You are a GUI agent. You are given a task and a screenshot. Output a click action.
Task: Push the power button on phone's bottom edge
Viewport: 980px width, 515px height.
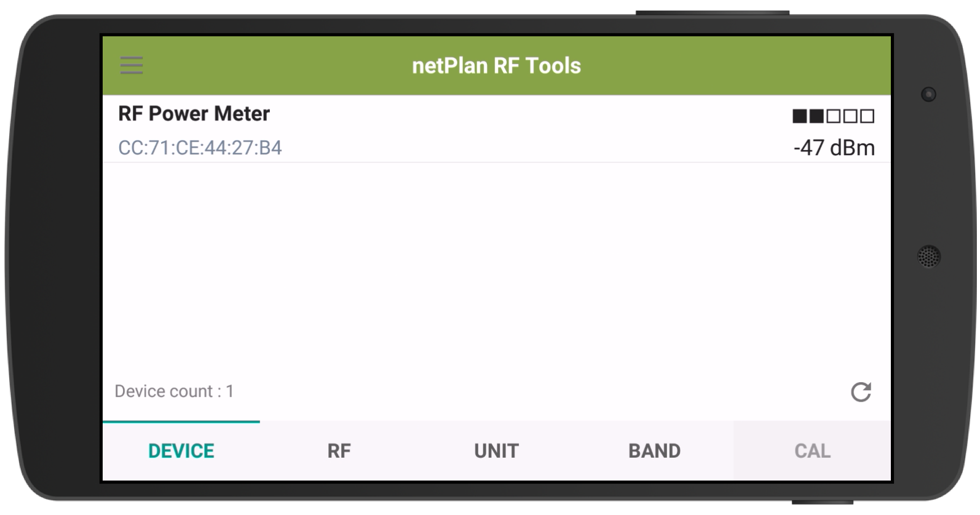(x=823, y=502)
